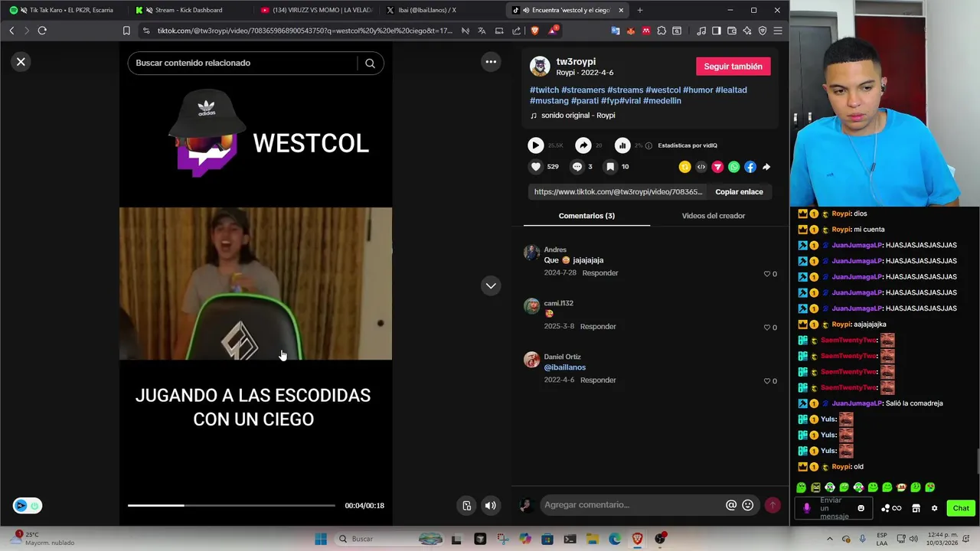Open Brave Wallet icon in toolbar
Image resolution: width=980 pixels, height=551 pixels.
tap(732, 31)
